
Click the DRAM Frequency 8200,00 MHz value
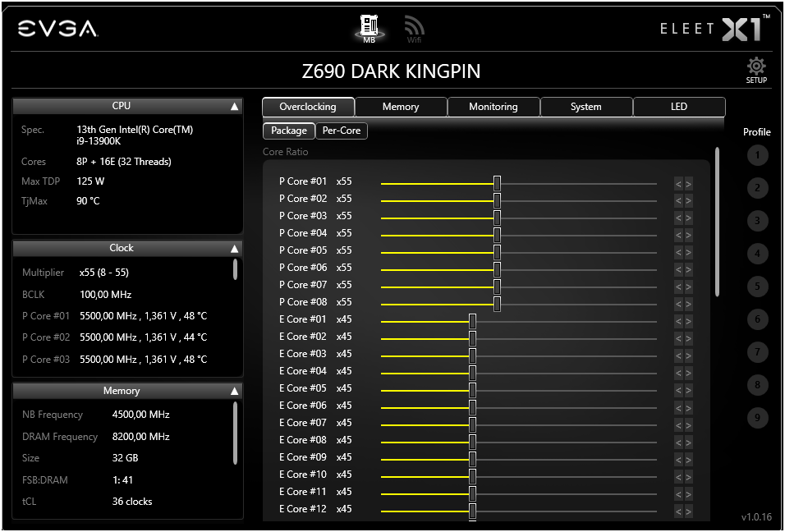(140, 437)
